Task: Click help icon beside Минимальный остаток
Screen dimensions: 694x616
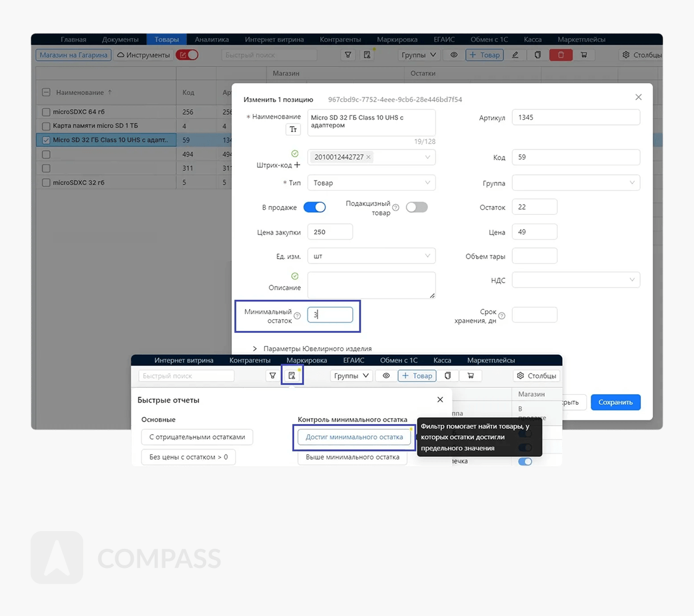Action: pyautogui.click(x=297, y=316)
